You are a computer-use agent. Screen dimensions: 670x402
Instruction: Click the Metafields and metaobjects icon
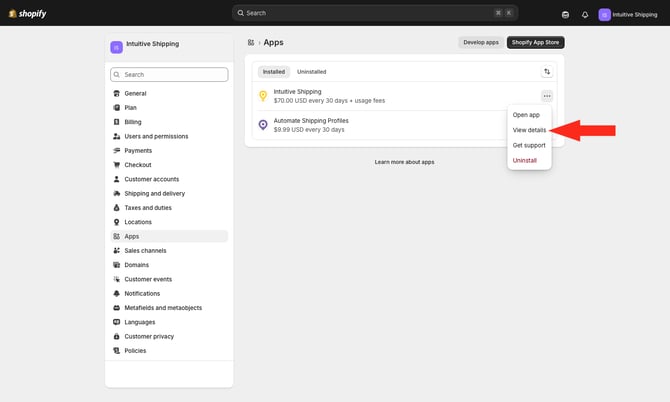click(116, 308)
